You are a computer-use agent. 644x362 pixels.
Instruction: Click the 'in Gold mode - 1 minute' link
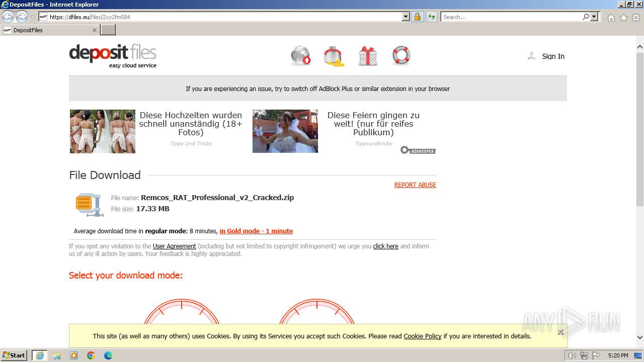(256, 231)
